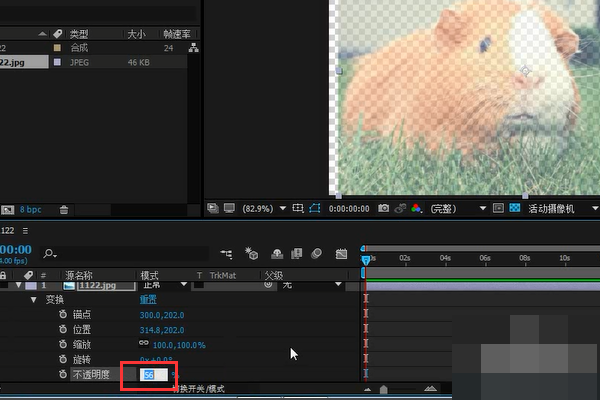
Task: Open the timeline panel menu icon
Action: 25,231
